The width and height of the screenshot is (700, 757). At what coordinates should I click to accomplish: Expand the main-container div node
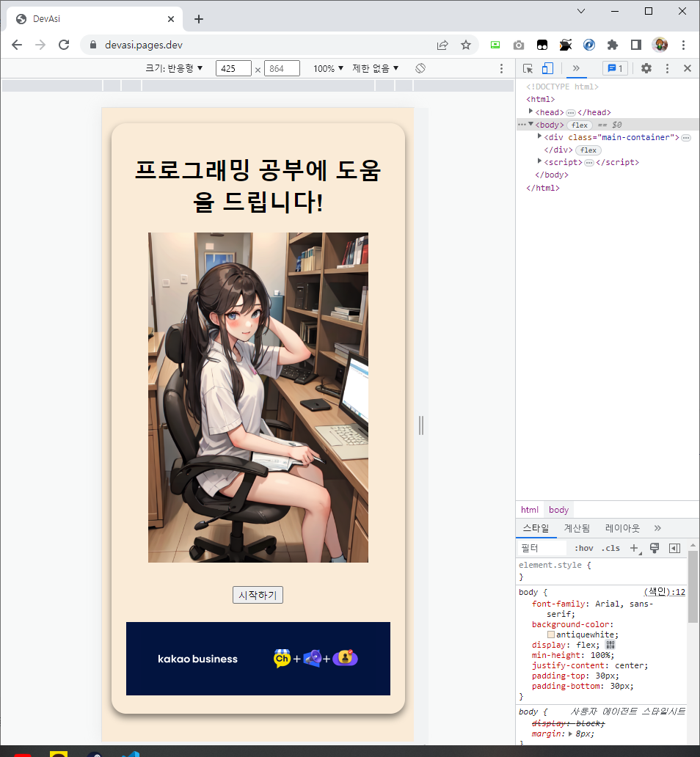tap(539, 136)
